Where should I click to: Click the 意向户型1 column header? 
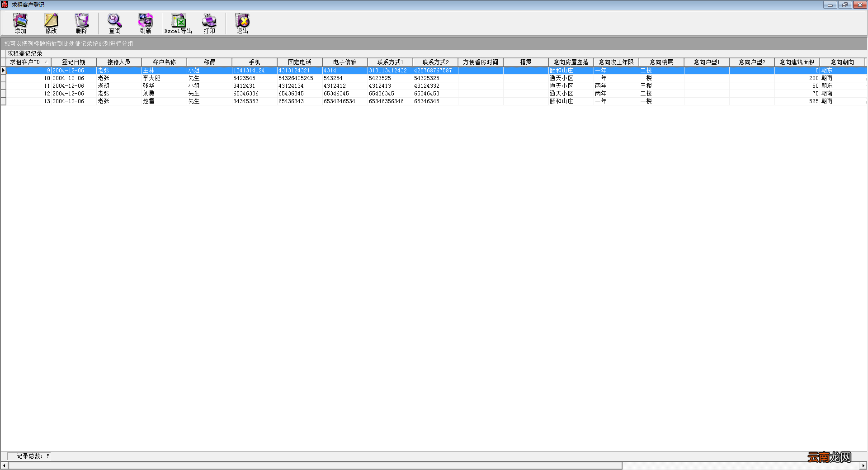coord(707,62)
